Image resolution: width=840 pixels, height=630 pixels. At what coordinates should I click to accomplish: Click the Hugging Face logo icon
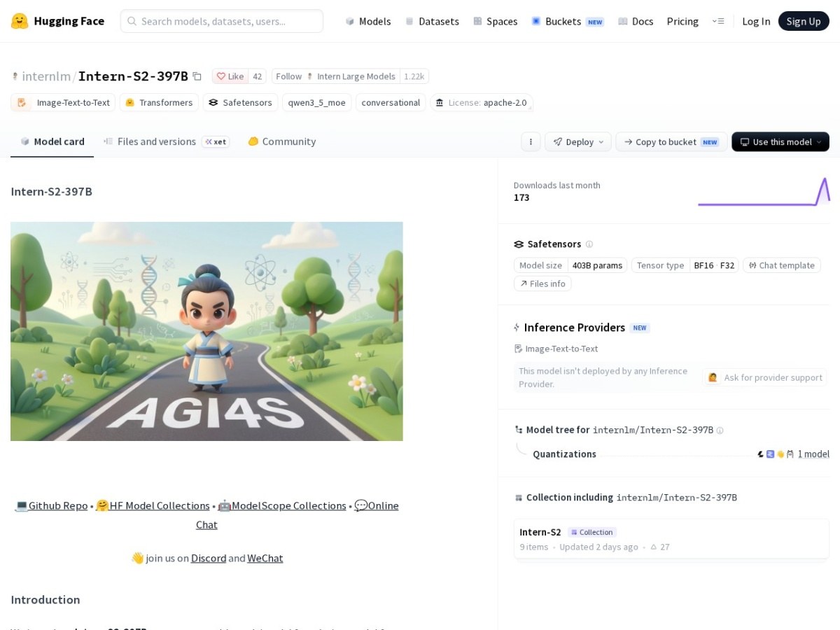[20, 21]
